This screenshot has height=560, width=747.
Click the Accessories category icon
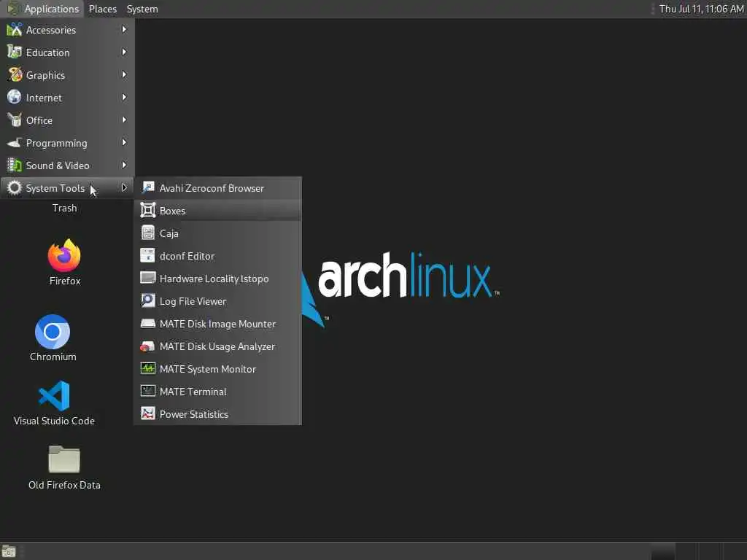15,29
